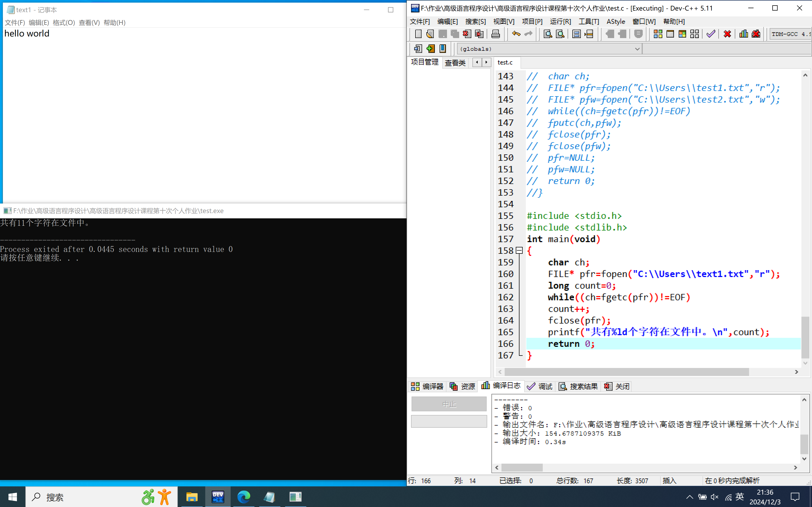Click the 关闭 button in bottom panel
812x507 pixels.
tap(617, 386)
